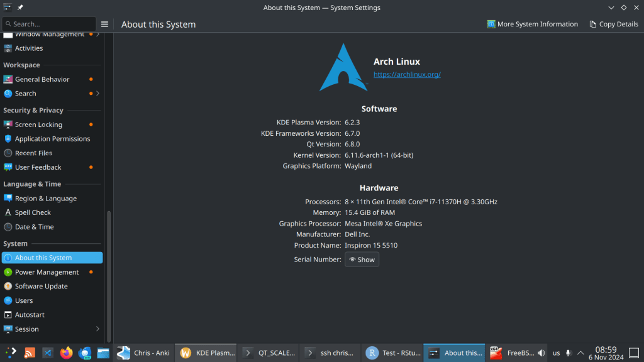Open the hamburger menu beside the search box
This screenshot has height=362, width=644.
point(105,24)
